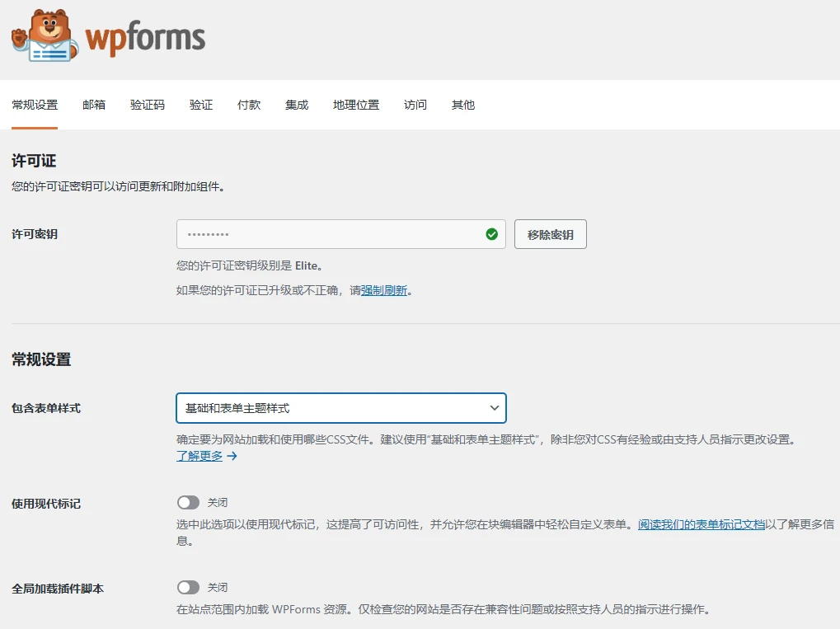This screenshot has width=840, height=629.
Task: Click inside the 许可密钥 input field
Action: click(x=330, y=233)
